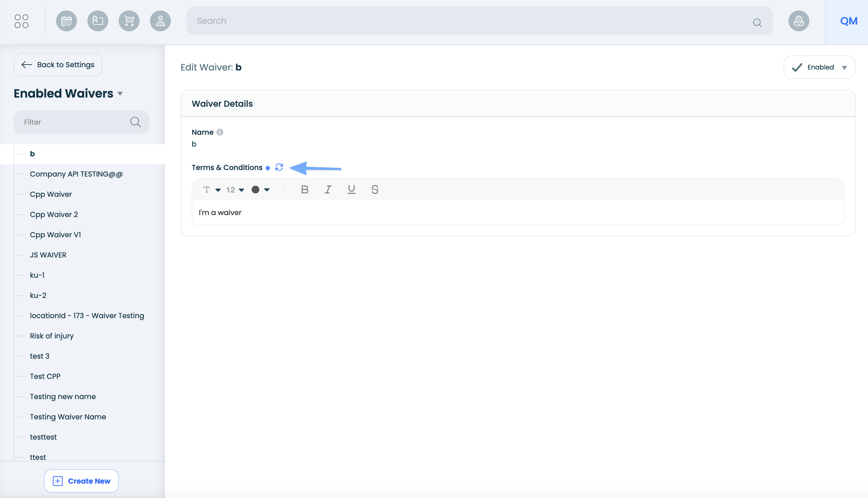This screenshot has width=868, height=498.
Task: Click the waiver Filter input field
Action: point(75,122)
